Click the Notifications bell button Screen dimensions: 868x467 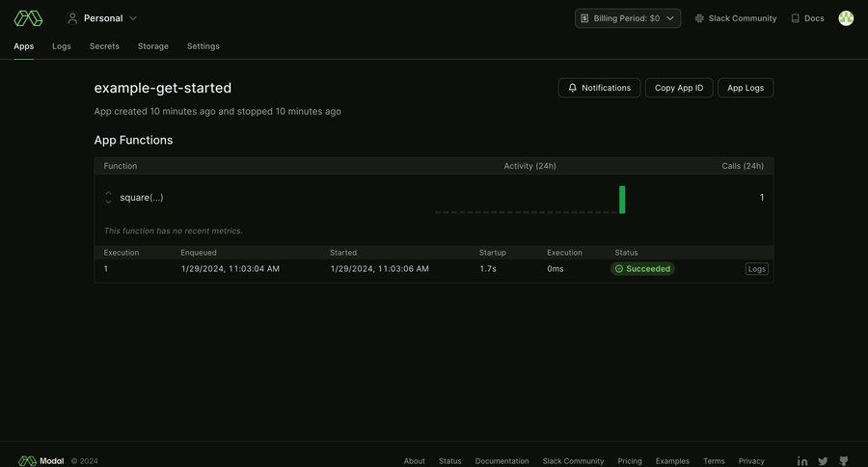[599, 88]
